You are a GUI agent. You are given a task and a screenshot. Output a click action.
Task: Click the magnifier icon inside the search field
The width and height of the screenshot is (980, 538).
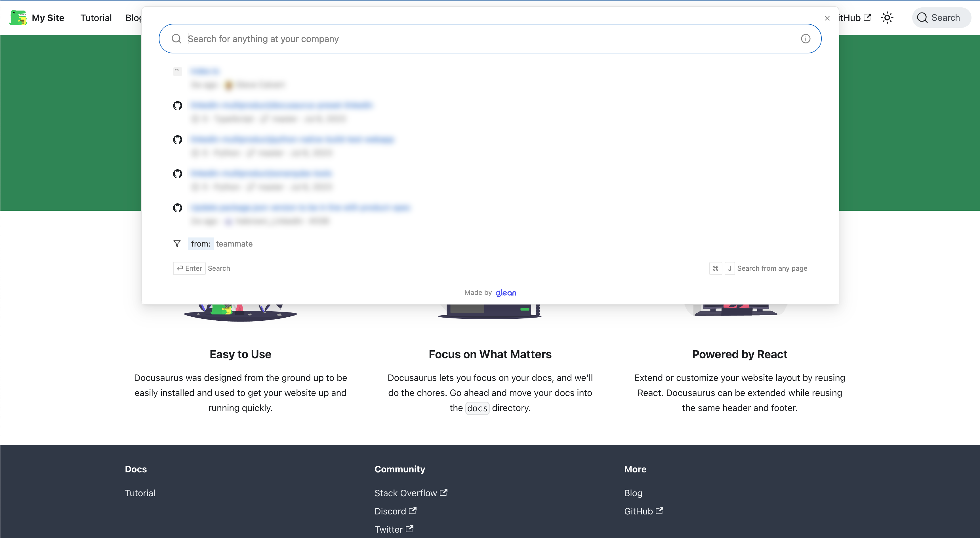pyautogui.click(x=176, y=39)
